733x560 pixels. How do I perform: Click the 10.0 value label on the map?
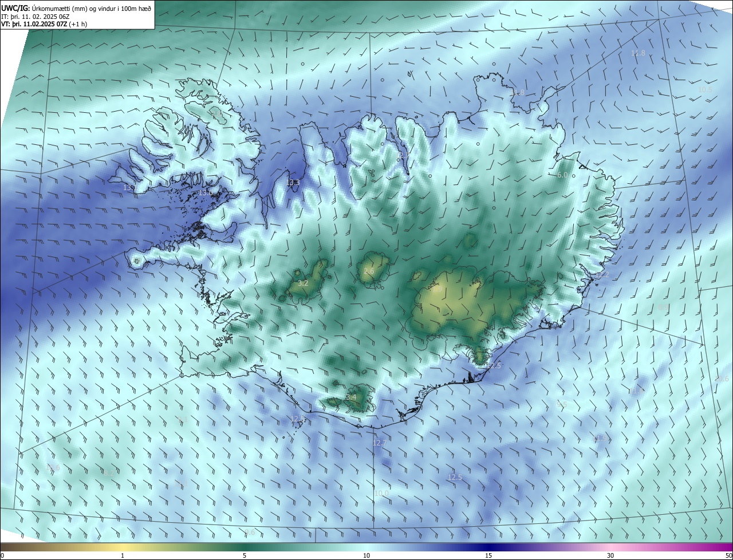[x=381, y=493]
